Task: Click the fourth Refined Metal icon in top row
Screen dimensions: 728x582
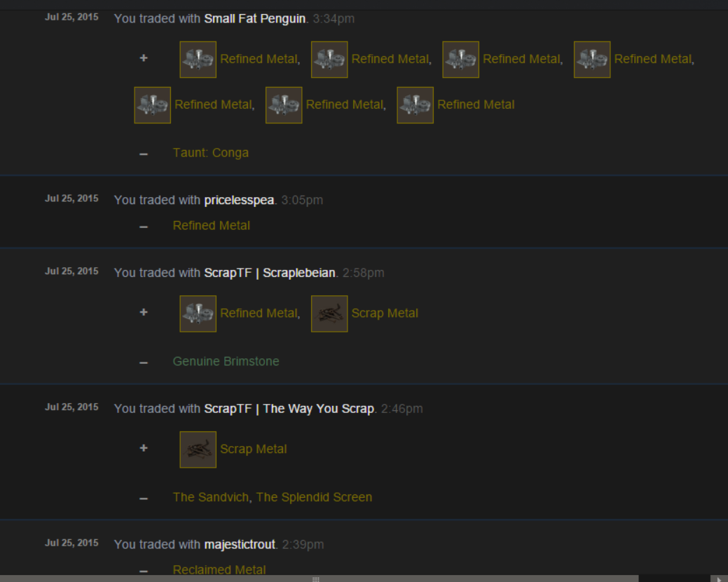Action: [x=592, y=60]
